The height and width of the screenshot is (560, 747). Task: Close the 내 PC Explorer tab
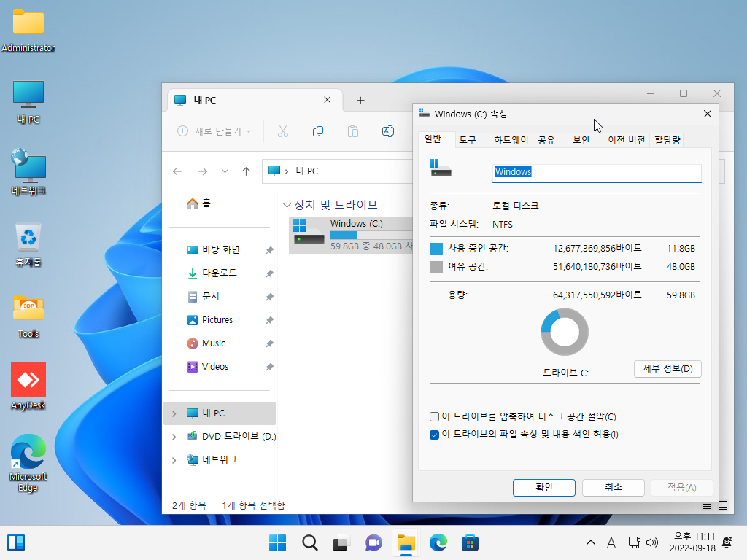coord(328,100)
